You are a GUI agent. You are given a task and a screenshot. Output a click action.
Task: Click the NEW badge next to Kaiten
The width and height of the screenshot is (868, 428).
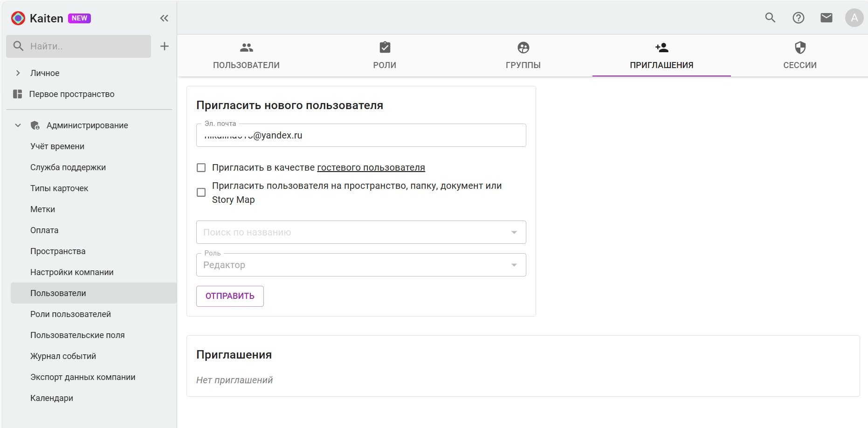point(79,18)
